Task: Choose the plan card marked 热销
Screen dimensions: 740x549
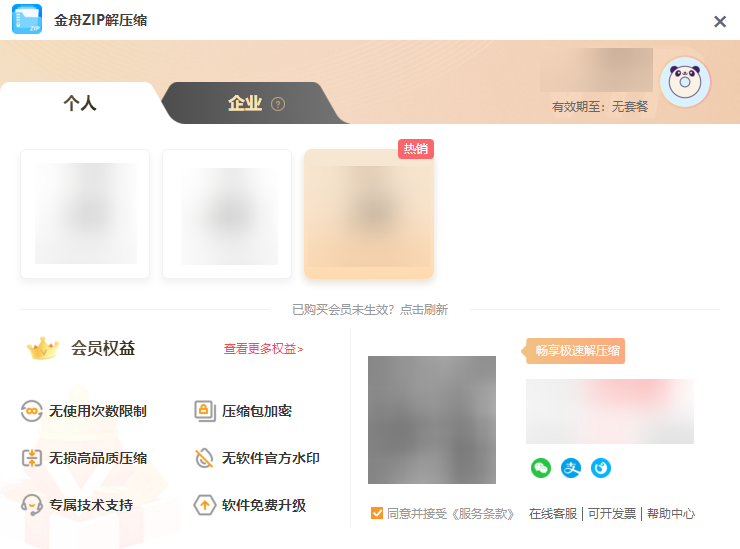Action: coord(369,214)
